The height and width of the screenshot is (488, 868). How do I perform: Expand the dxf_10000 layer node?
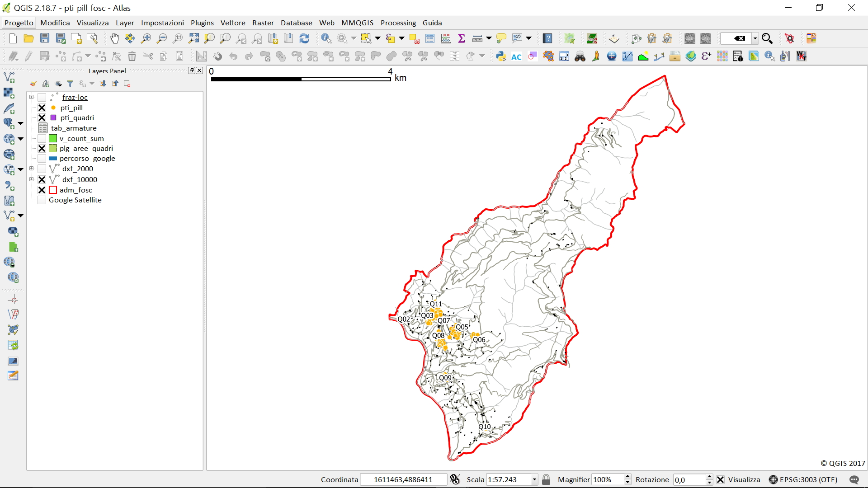(x=32, y=179)
